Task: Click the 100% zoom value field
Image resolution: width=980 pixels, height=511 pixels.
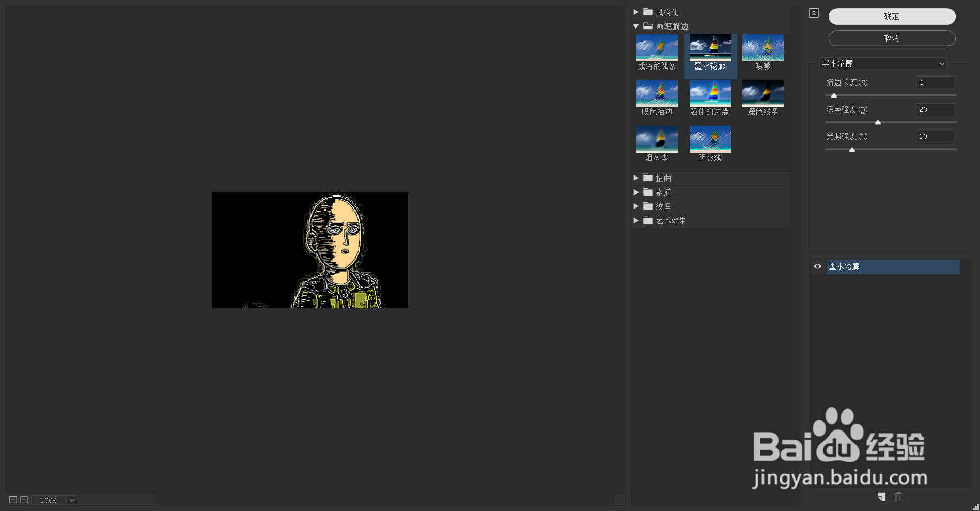Action: point(49,500)
